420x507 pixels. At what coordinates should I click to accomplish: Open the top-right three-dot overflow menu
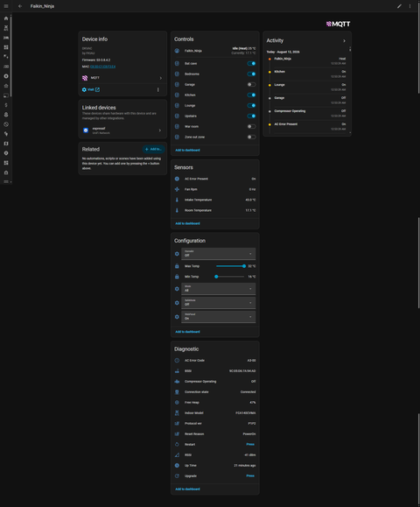tap(409, 6)
